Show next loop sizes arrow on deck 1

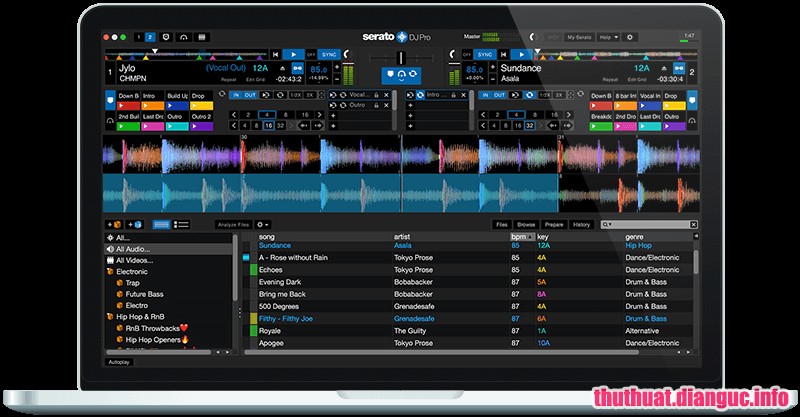[x=319, y=115]
